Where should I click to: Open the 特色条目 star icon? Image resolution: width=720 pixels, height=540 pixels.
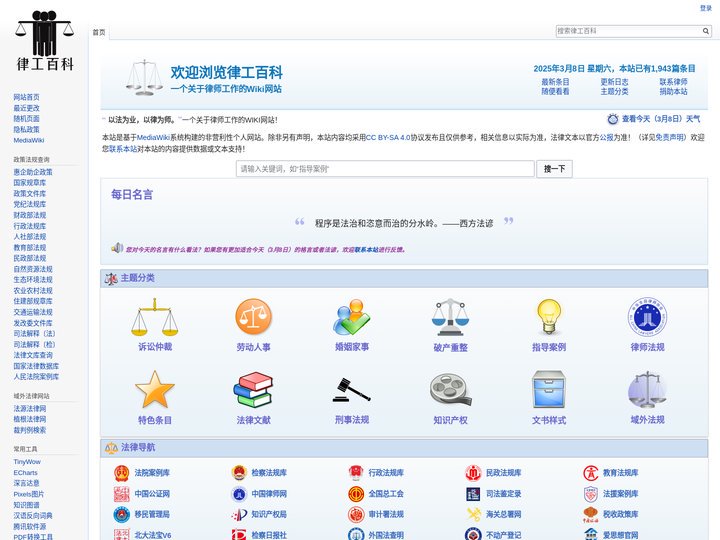(x=155, y=390)
